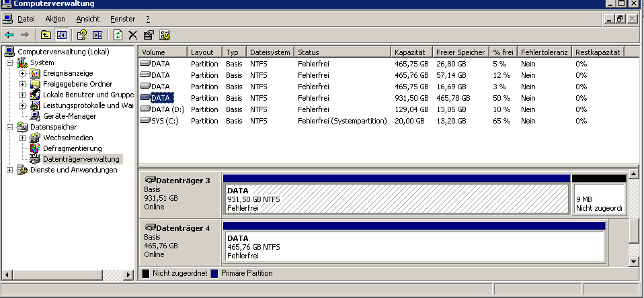Click the 57,14 GB free space cell

tap(451, 75)
